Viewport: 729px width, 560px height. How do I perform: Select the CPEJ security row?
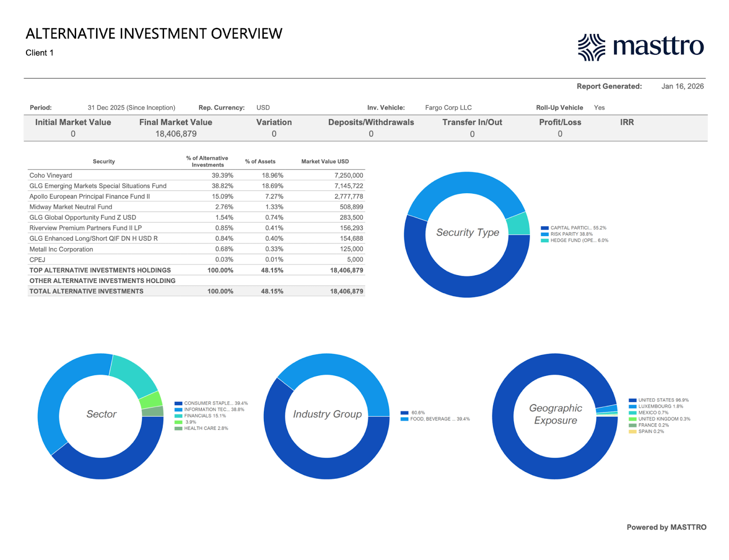196,260
